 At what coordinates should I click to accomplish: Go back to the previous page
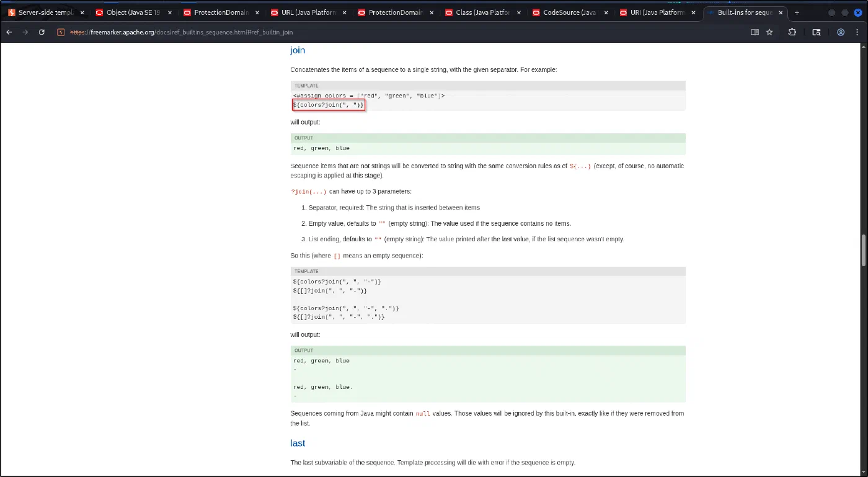(x=9, y=32)
